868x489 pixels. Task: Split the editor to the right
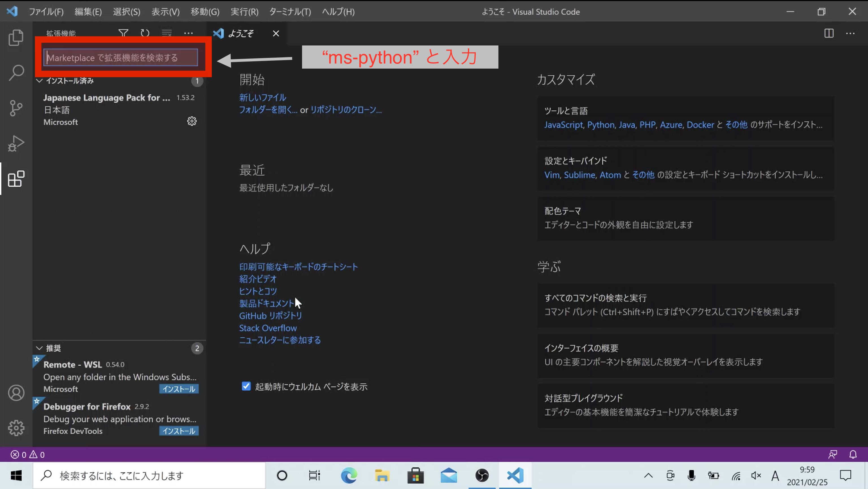(828, 33)
